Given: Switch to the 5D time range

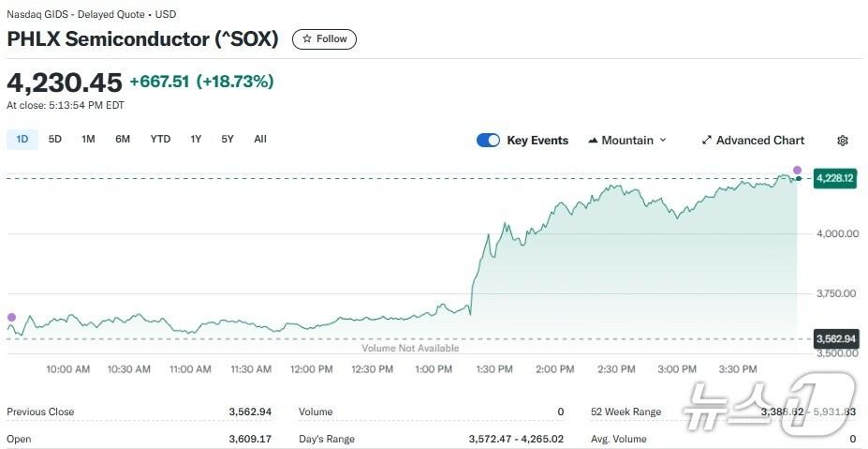Looking at the screenshot, I should [x=55, y=140].
